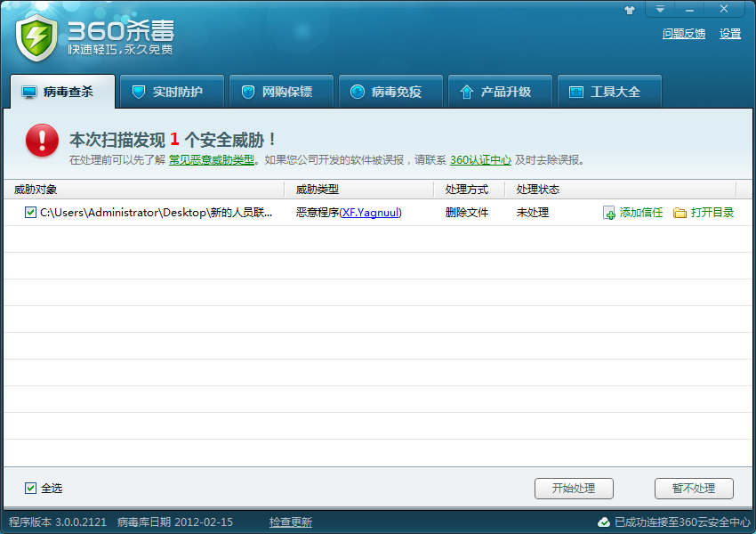Click the open-directory folder icon

pyautogui.click(x=680, y=213)
